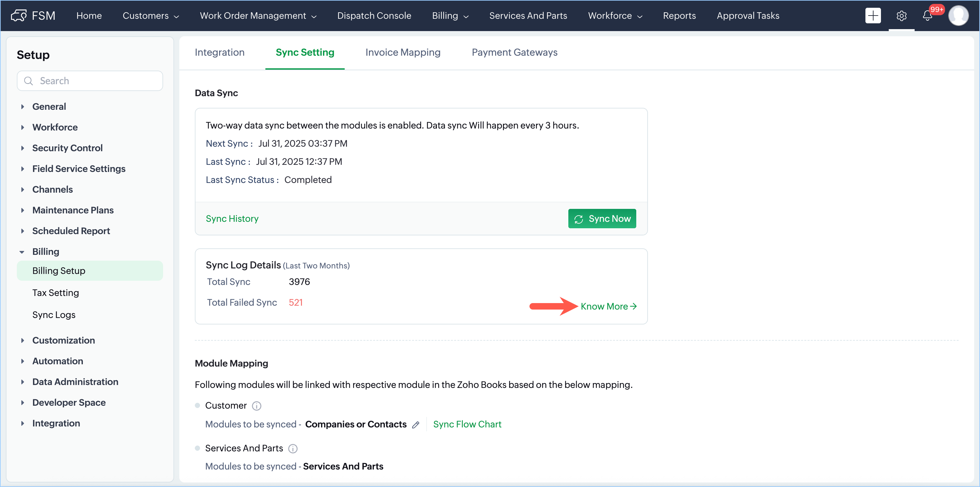Click the Services And Parts info icon
The width and height of the screenshot is (980, 487).
tap(293, 448)
